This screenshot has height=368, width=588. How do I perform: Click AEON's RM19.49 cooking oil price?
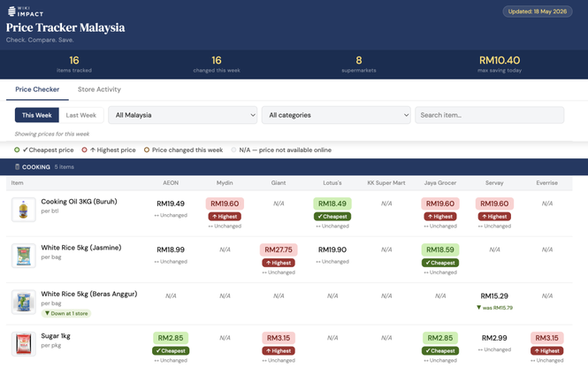(x=171, y=203)
